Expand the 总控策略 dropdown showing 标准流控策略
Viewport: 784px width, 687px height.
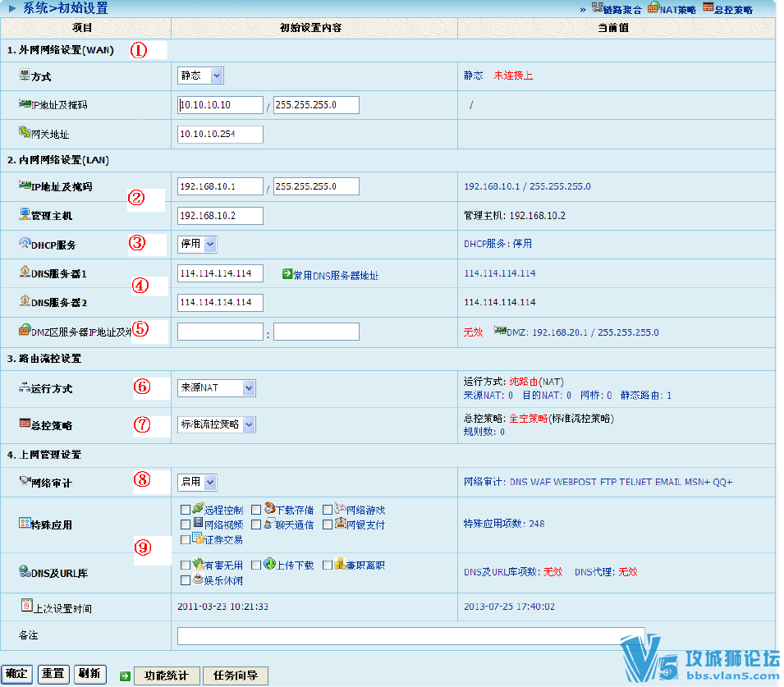coord(217,424)
